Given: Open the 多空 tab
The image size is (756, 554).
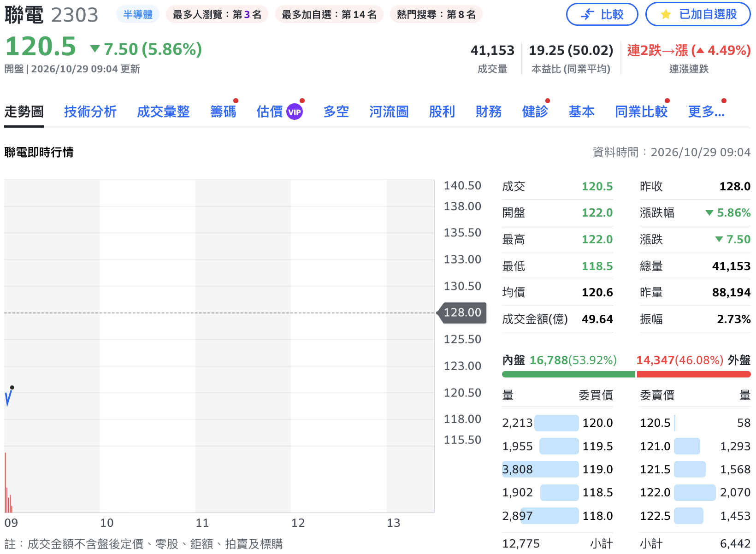Looking at the screenshot, I should 336,112.
